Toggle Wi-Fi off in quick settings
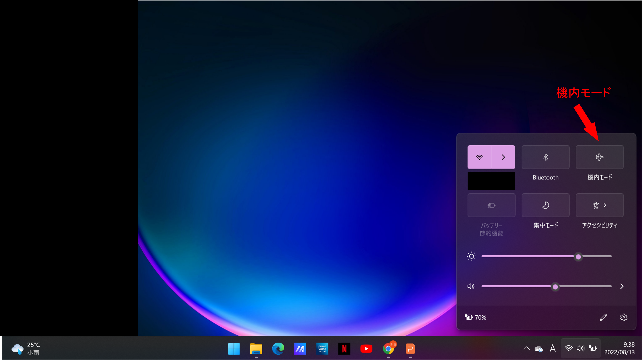This screenshot has height=362, width=644. tap(479, 157)
